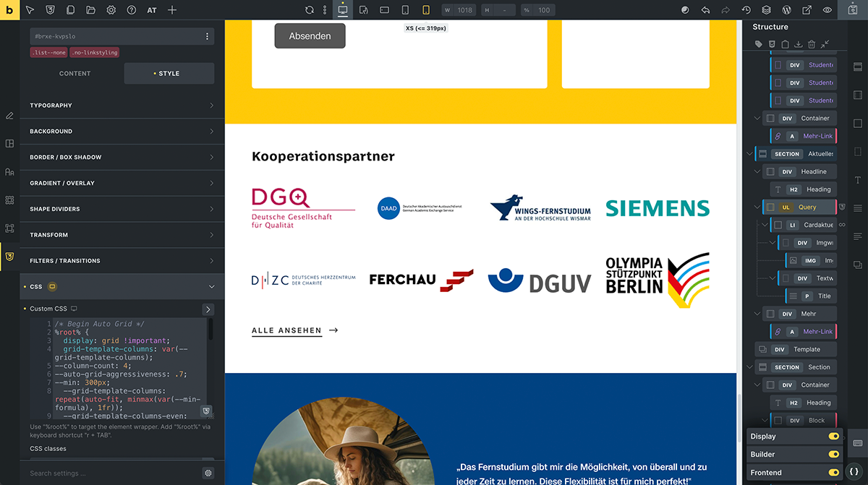Preview the page with the eye icon
Screen dimensions: 868x485
[827, 10]
